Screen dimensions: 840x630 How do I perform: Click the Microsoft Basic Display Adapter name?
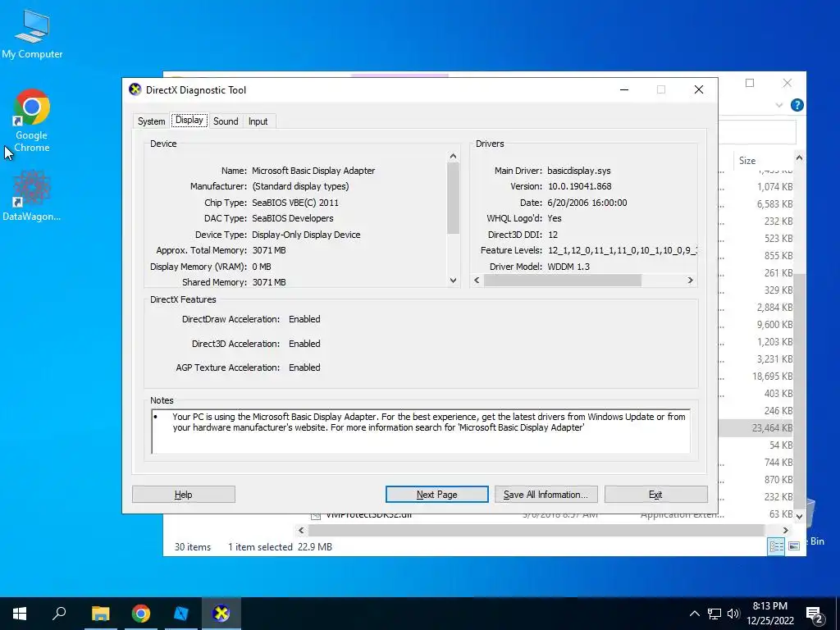[313, 171]
